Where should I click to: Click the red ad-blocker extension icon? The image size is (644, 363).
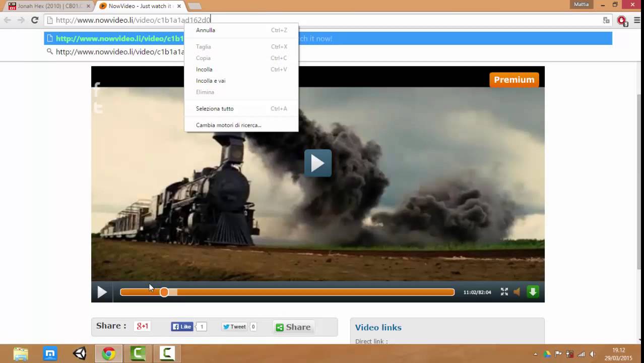622,20
